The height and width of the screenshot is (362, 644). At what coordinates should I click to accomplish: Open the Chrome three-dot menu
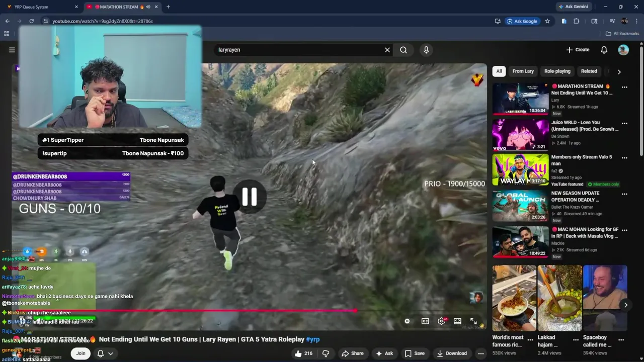[x=637, y=21]
